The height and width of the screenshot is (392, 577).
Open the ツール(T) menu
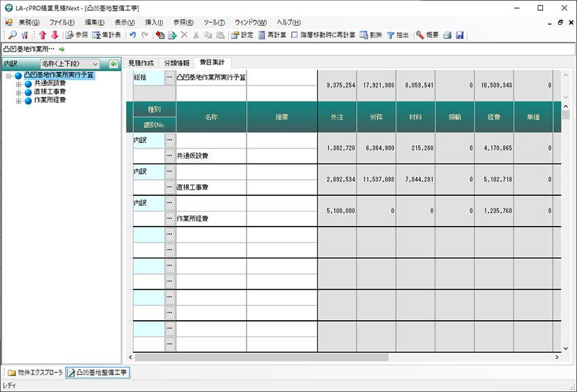pos(214,22)
